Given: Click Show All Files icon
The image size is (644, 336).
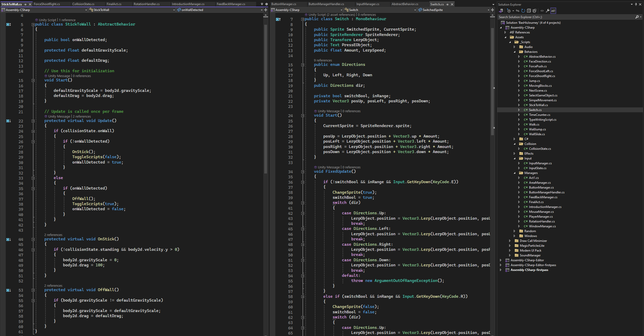Looking at the screenshot, I should pos(534,11).
